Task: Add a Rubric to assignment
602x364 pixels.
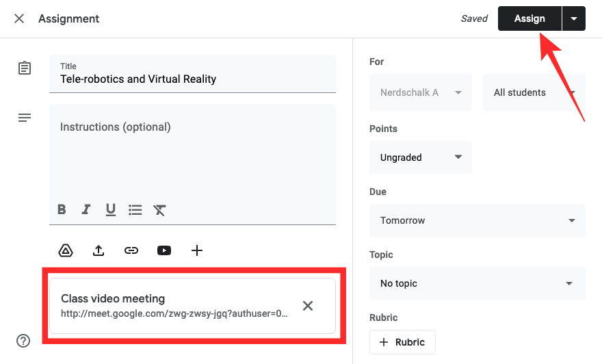Action: [402, 342]
